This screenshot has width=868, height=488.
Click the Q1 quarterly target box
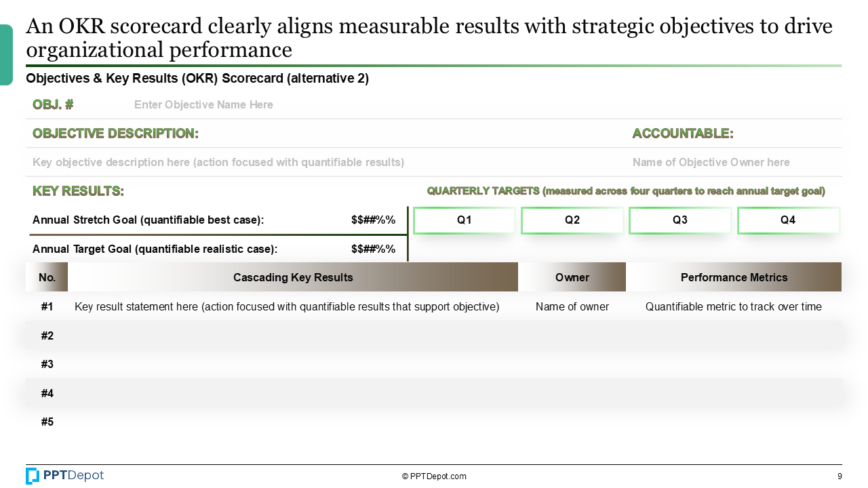click(x=465, y=220)
